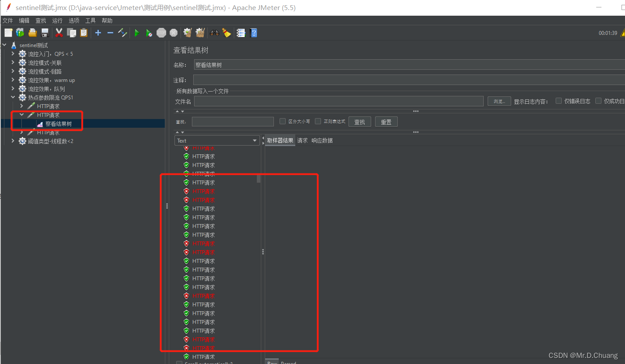The image size is (625, 364).
Task: Select the 流控模式-链路 tree row
Action: pyautogui.click(x=45, y=71)
